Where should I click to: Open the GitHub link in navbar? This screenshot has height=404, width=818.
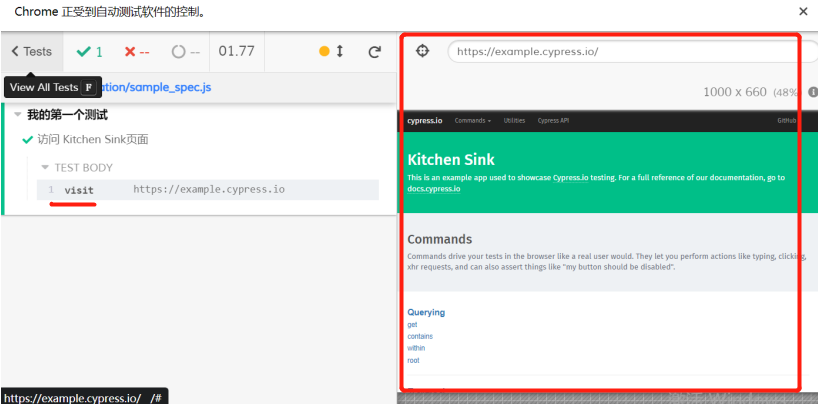pyautogui.click(x=787, y=121)
